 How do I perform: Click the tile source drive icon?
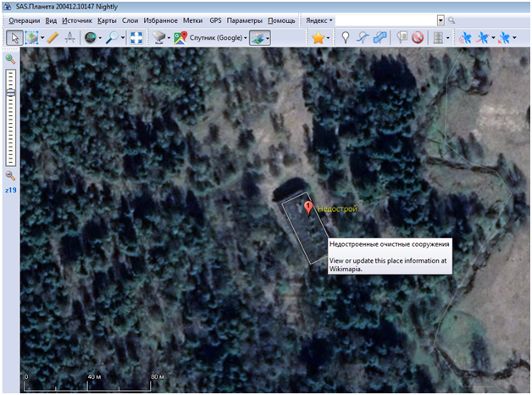point(158,37)
